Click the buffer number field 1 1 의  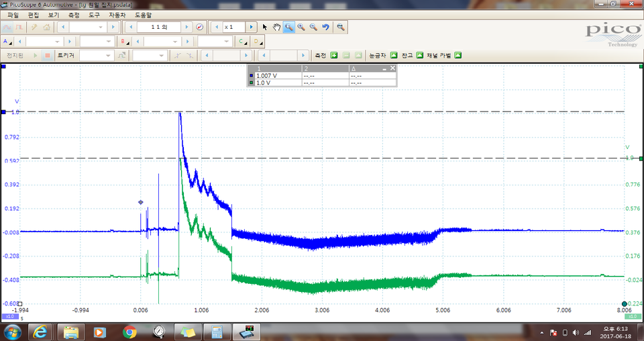159,27
